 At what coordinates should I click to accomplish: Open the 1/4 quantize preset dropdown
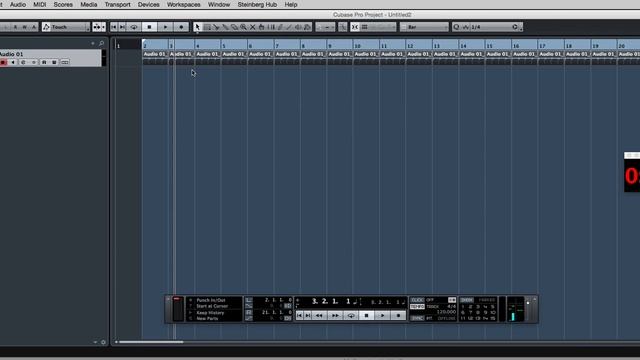click(490, 27)
